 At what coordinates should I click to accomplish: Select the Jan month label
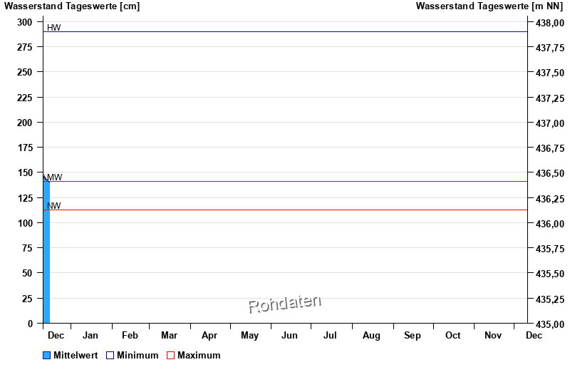(90, 336)
